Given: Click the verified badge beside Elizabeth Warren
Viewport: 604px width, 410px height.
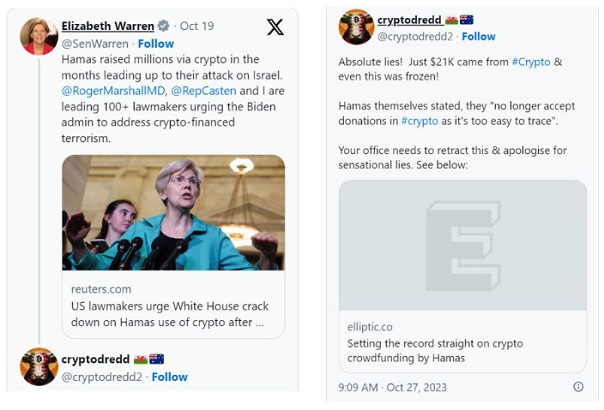Looking at the screenshot, I should pos(164,26).
